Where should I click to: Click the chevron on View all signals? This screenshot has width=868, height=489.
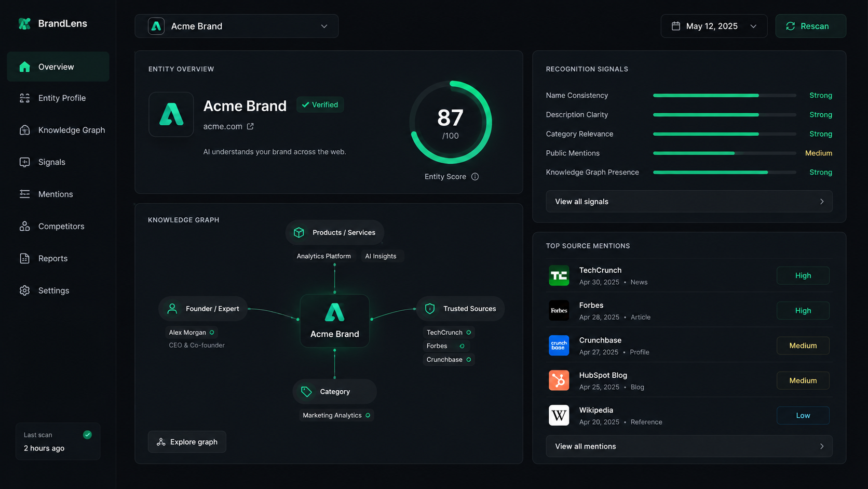[822, 202]
